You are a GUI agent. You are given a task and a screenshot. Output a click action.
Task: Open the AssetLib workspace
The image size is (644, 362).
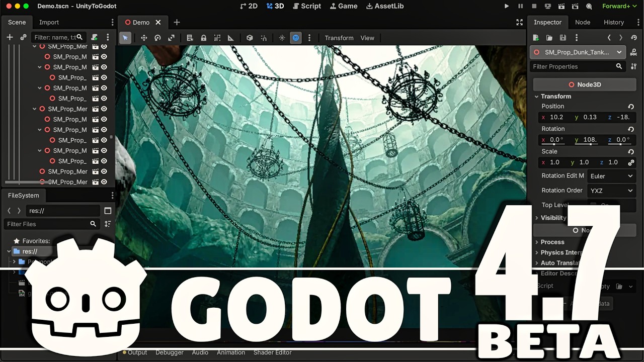click(x=385, y=6)
